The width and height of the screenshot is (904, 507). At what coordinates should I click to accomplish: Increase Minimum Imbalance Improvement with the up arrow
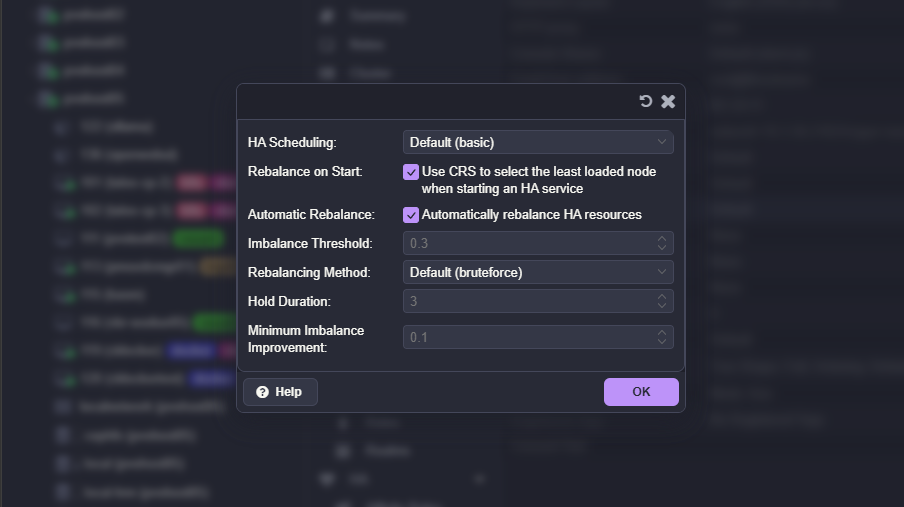tap(661, 332)
